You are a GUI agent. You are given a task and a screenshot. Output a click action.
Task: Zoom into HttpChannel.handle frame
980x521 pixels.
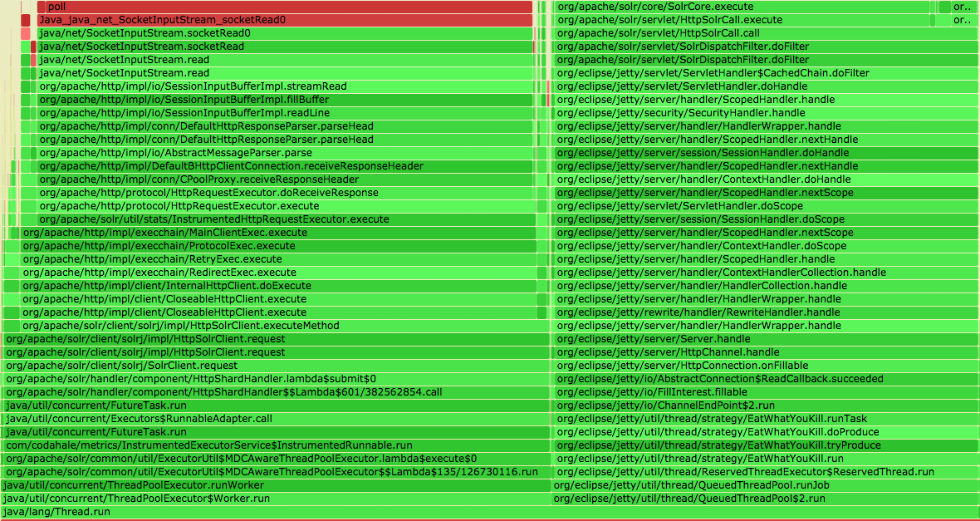(767, 352)
